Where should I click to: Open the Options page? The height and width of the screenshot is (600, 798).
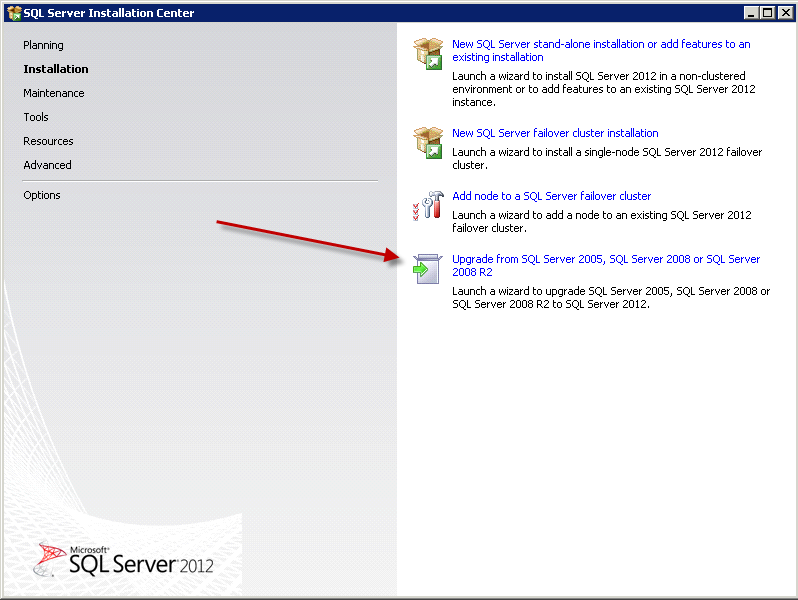tap(41, 195)
